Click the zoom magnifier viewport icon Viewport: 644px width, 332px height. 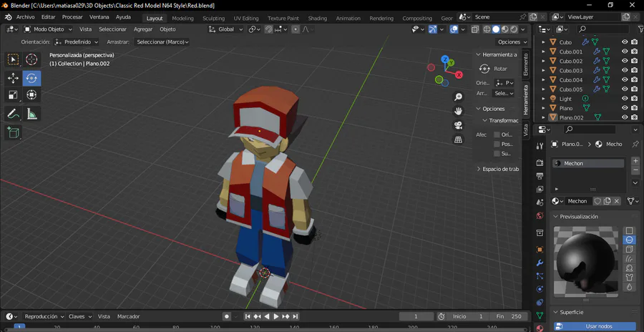pyautogui.click(x=458, y=97)
